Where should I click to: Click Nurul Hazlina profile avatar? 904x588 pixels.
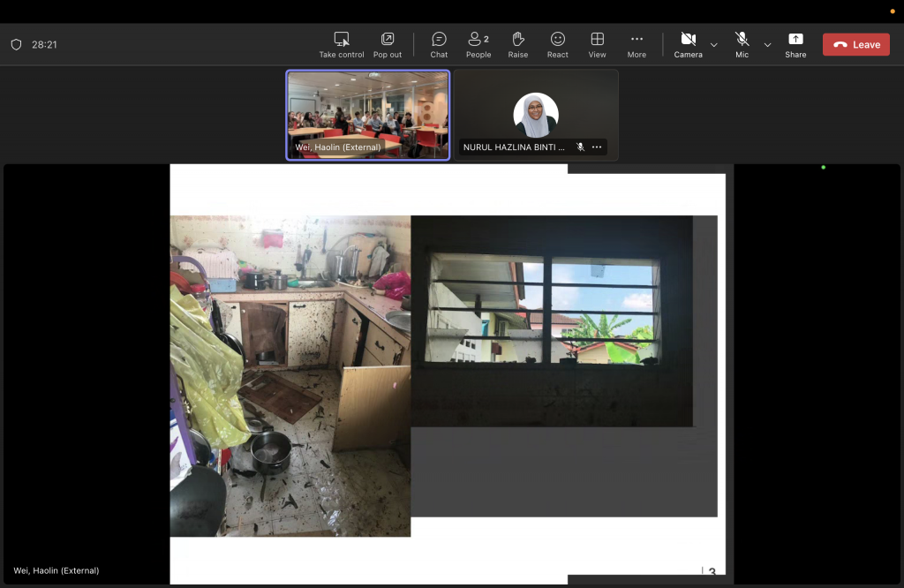tap(536, 116)
